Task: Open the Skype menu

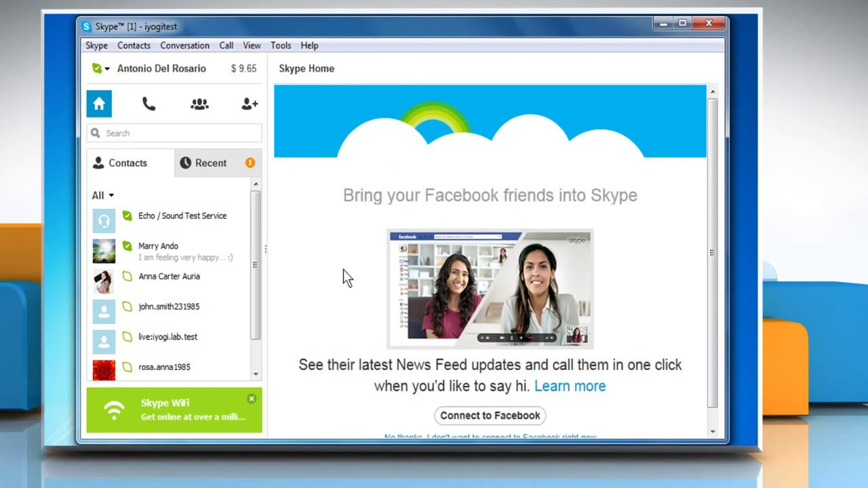Action: (96, 45)
